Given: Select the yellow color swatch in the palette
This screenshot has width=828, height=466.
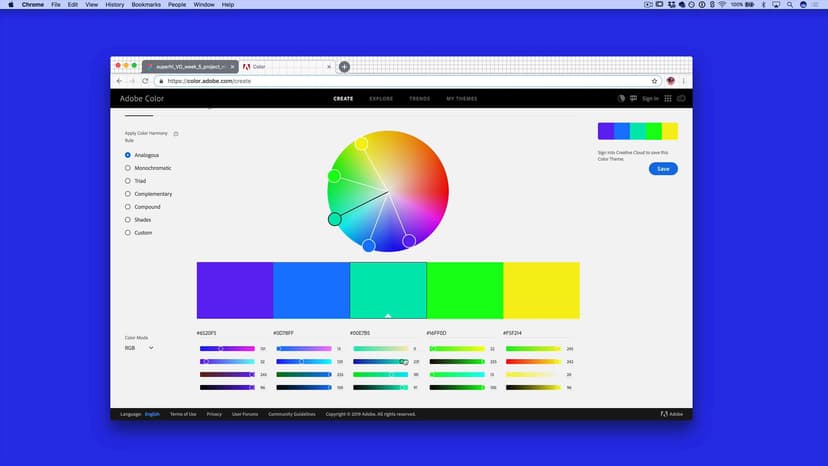Looking at the screenshot, I should pyautogui.click(x=541, y=291).
